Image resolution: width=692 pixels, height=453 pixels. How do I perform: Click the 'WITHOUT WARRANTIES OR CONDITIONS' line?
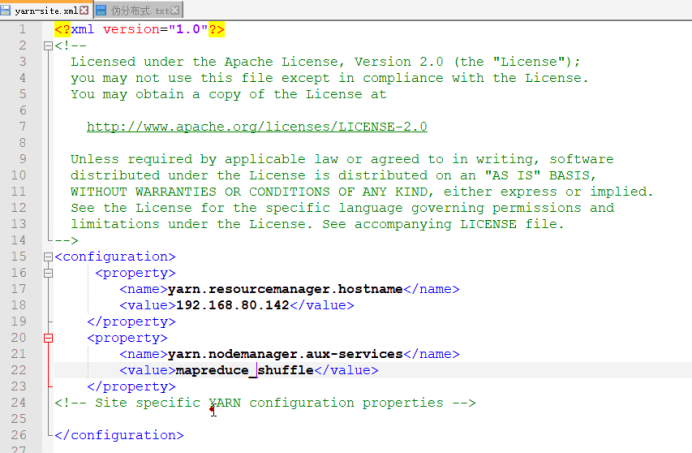click(361, 192)
